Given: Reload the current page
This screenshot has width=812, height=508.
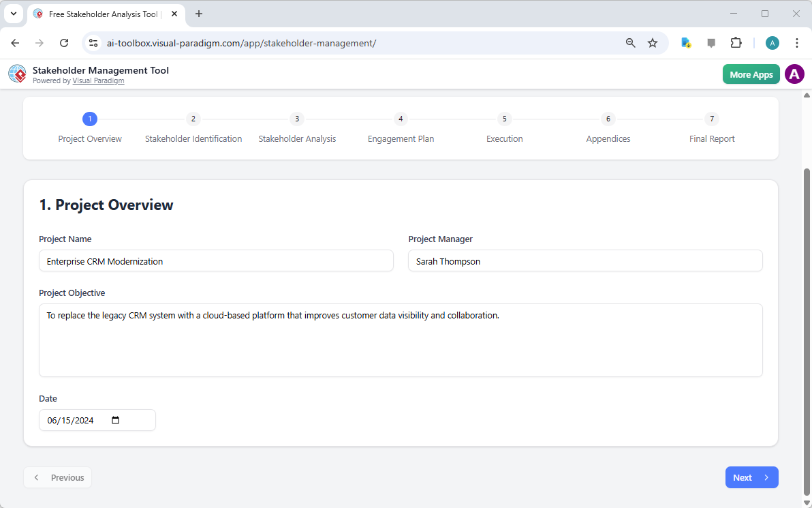Looking at the screenshot, I should click(x=64, y=42).
